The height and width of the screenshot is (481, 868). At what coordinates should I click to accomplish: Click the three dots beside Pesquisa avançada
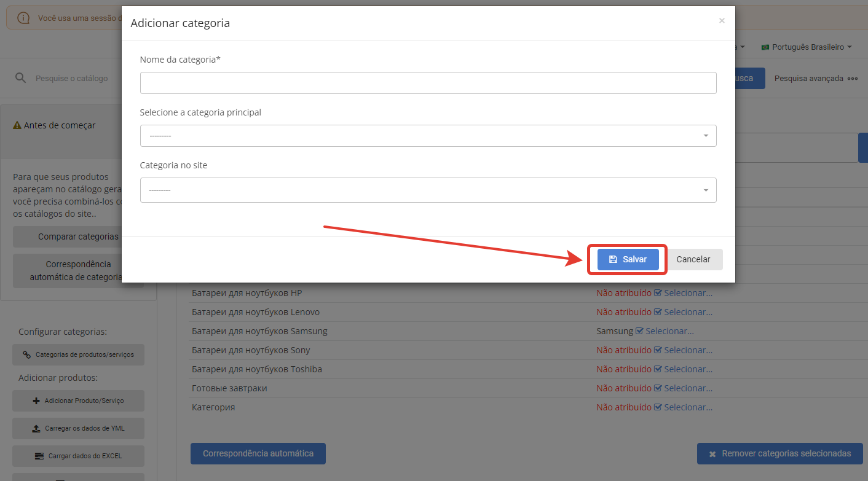coord(852,79)
